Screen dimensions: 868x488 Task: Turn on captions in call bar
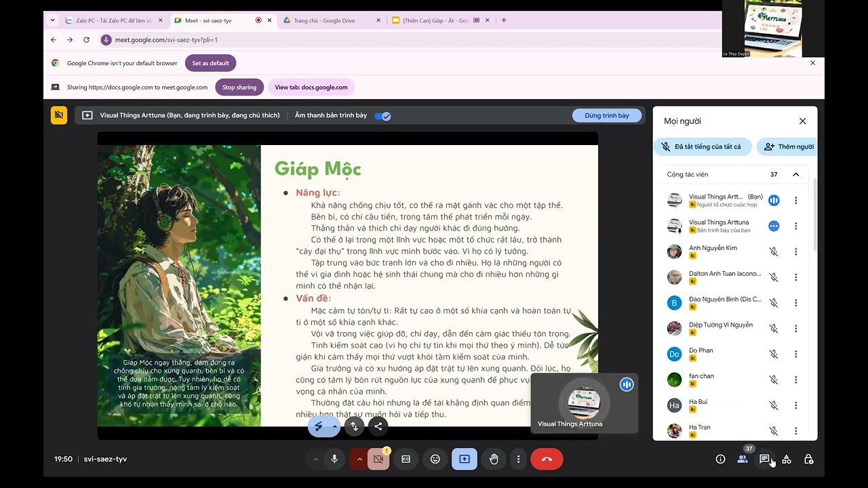pos(406,459)
